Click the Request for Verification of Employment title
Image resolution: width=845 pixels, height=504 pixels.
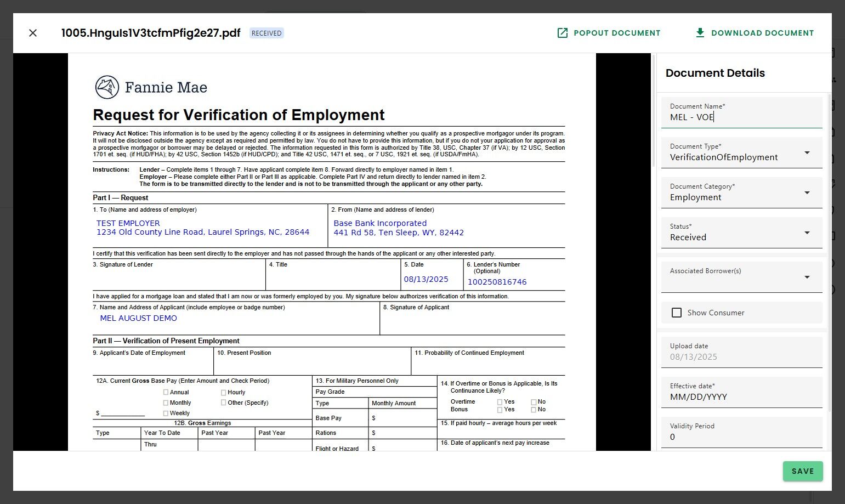239,115
